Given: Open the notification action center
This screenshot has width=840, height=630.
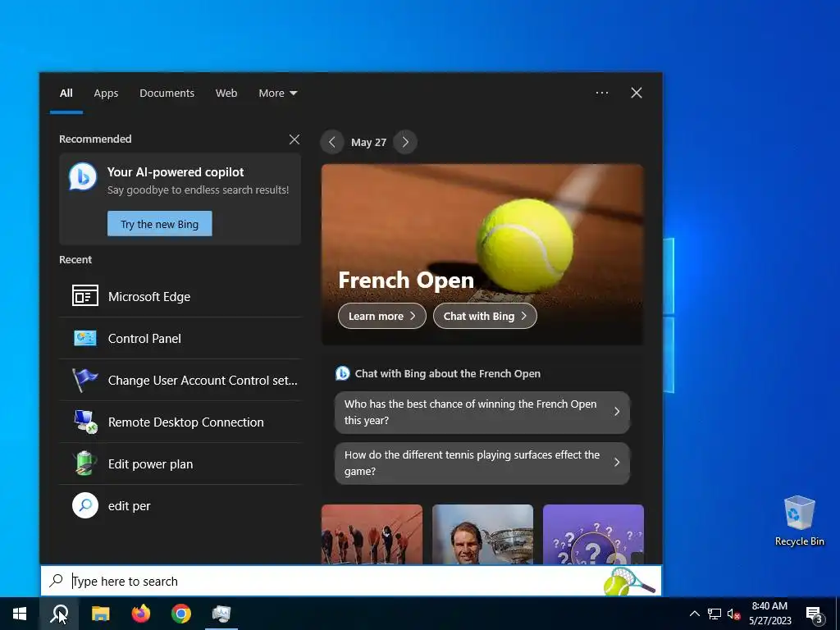Looking at the screenshot, I should (x=815, y=614).
